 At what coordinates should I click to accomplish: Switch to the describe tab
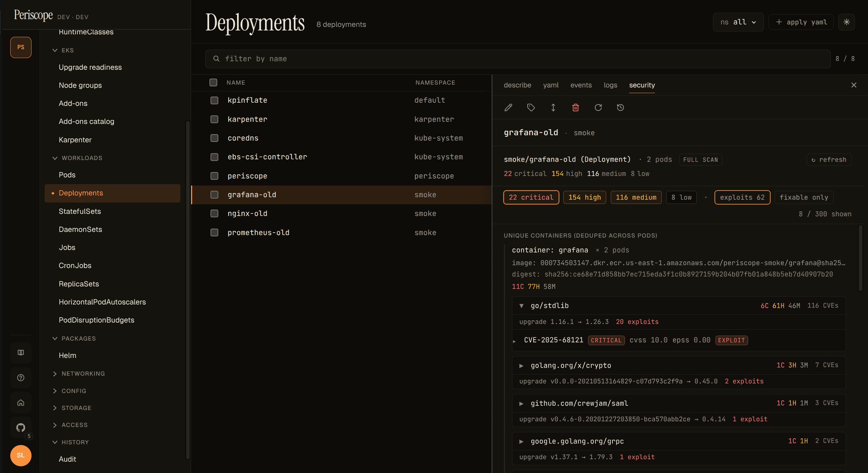coord(517,85)
